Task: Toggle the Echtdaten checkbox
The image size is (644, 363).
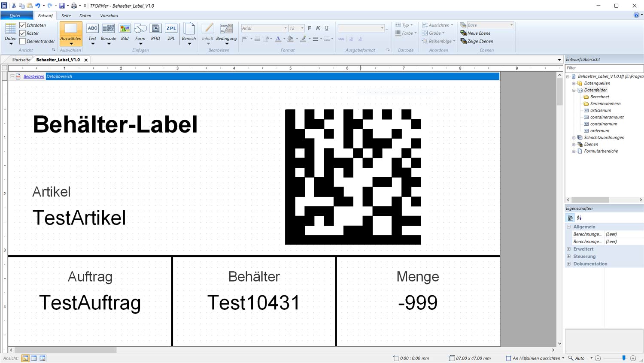Action: point(23,25)
